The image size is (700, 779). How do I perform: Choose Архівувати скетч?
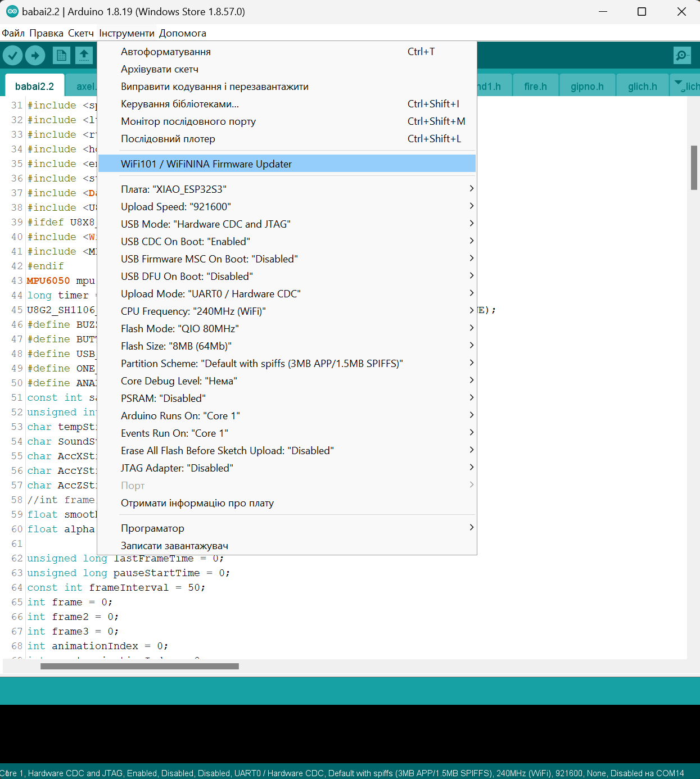click(287, 69)
